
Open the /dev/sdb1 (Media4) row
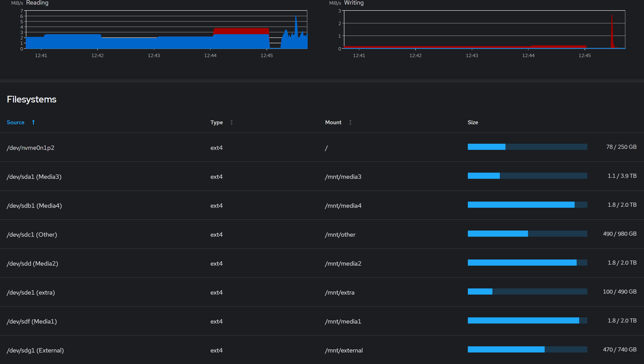(322, 205)
